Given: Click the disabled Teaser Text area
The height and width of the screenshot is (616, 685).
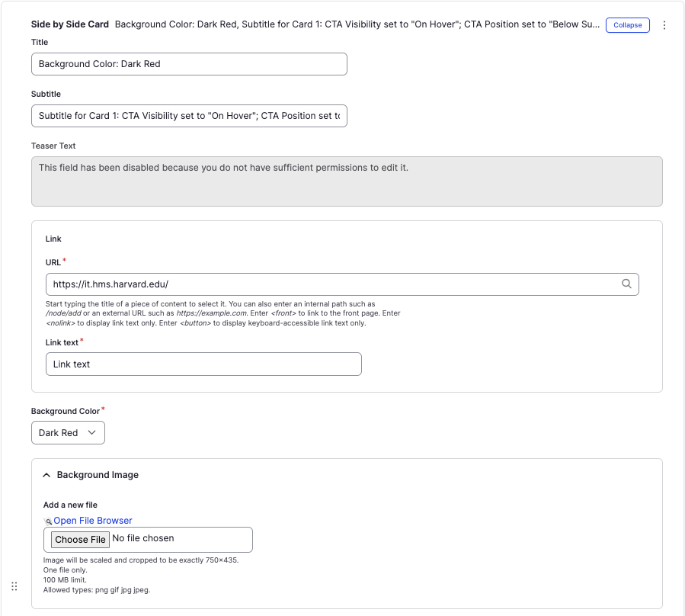Looking at the screenshot, I should 347,181.
